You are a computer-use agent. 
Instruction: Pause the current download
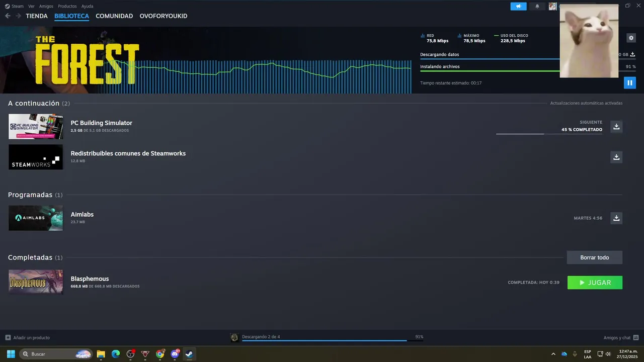pos(629,82)
